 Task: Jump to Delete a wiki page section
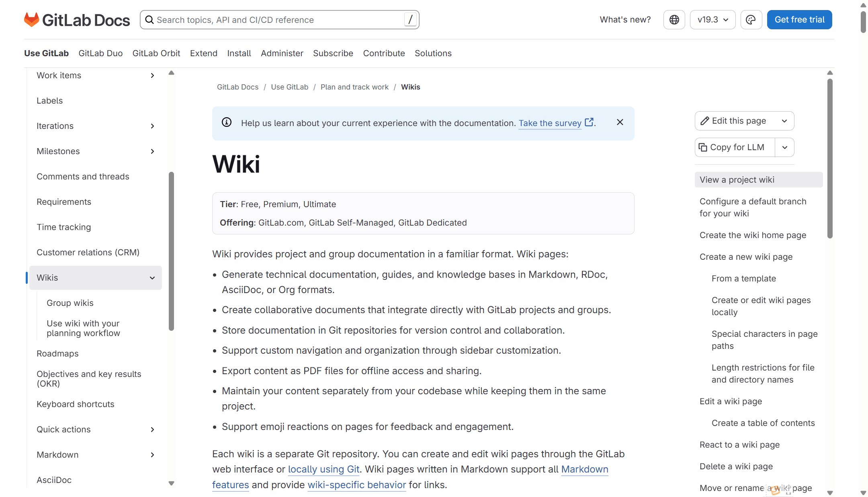pyautogui.click(x=736, y=466)
